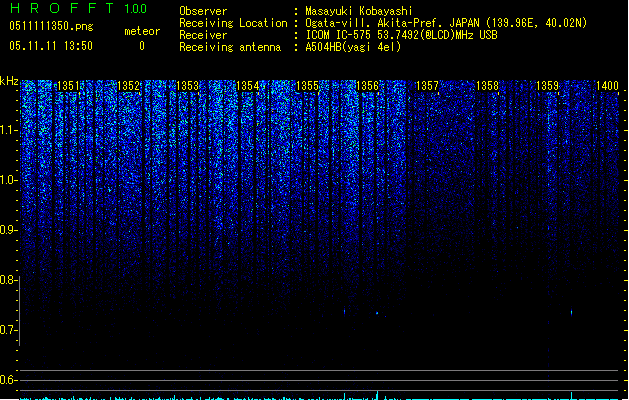Screen dimensions: 629x400
Task: Click the meteor echo blip under the 1356 marker
Action: [377, 313]
